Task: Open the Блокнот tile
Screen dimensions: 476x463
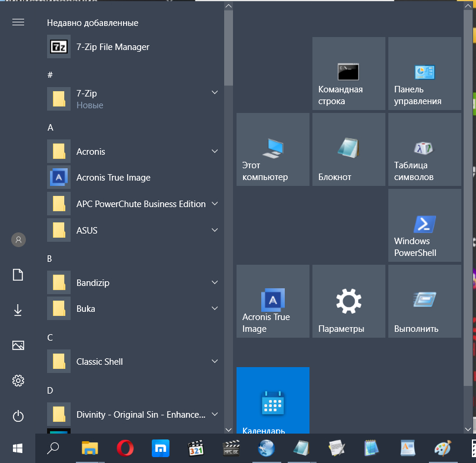Action: click(349, 149)
